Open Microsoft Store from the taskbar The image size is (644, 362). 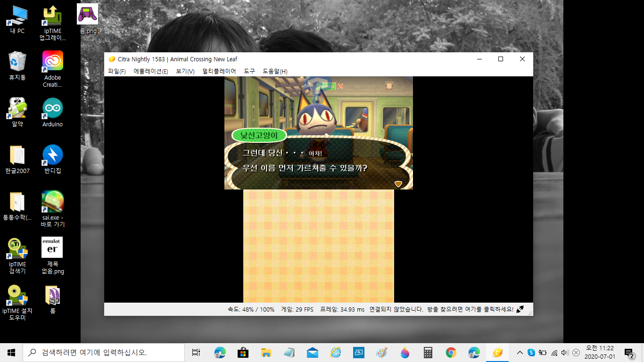243,353
